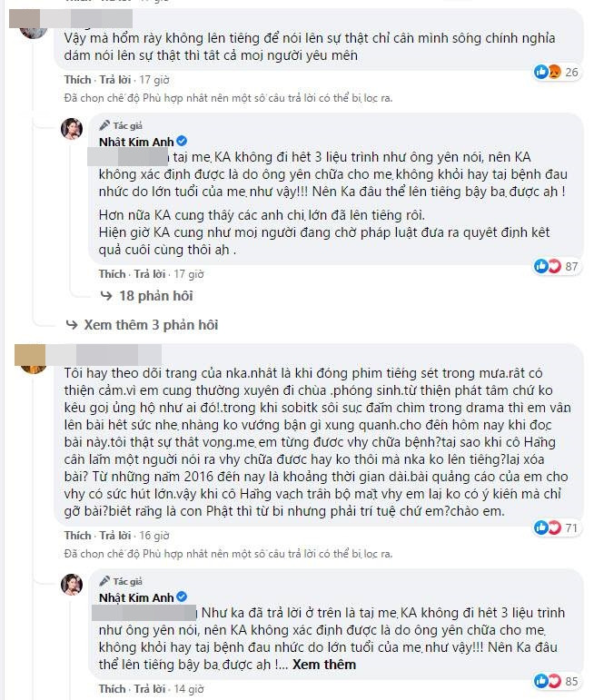Click Trả lời under the 14 giờ reply
594x700 pixels.
point(150,689)
